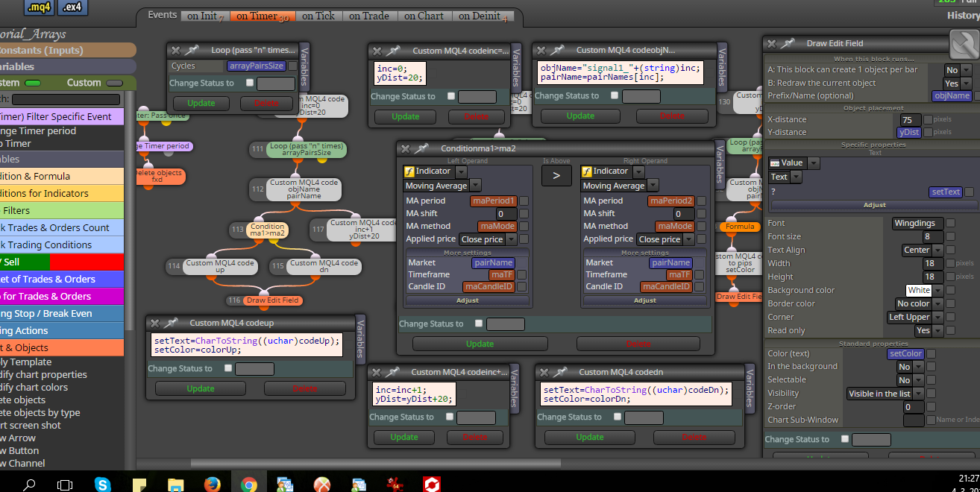Click the Background color White swatch
The image size is (980, 492).
(919, 290)
